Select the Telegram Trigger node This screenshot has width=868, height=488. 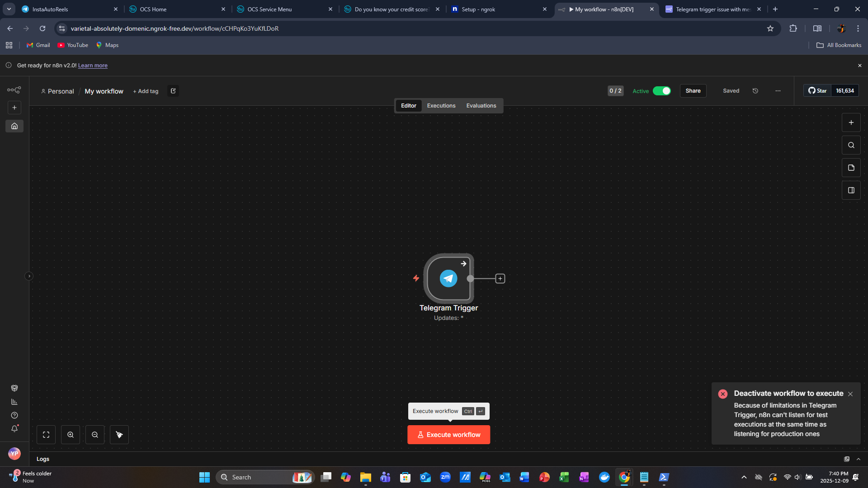click(448, 278)
